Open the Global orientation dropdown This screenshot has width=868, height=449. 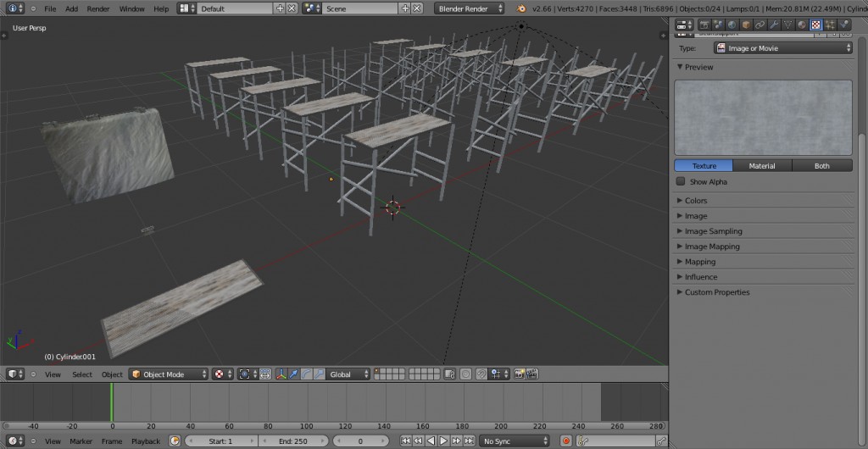(x=348, y=374)
